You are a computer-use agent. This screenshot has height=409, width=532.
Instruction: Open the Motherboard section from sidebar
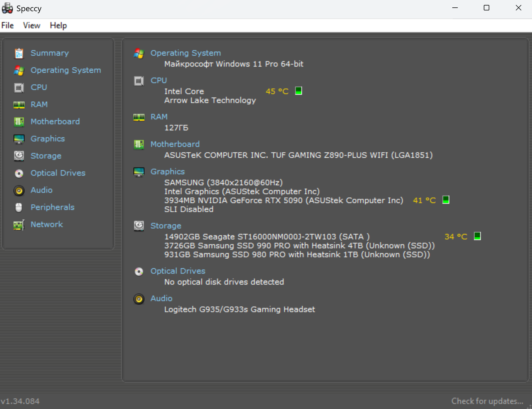tap(55, 122)
